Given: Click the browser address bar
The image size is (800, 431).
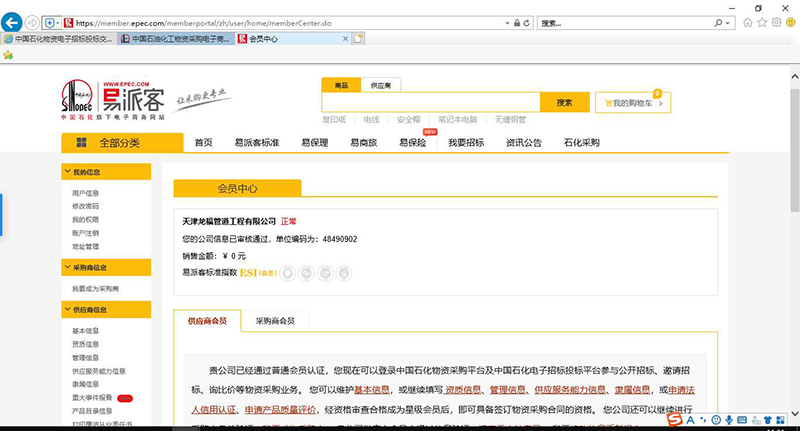Looking at the screenshot, I should click(286, 23).
